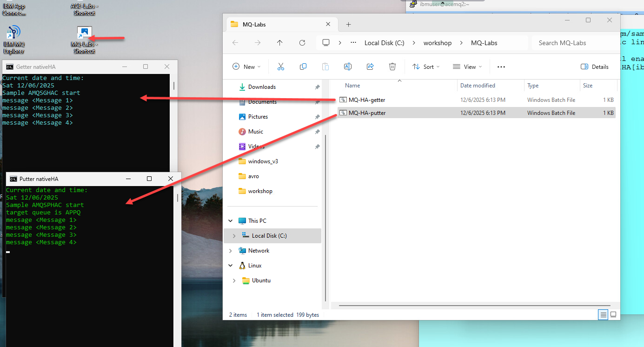Collapse the This PC tree node
Screen dimensions: 644x347
click(x=231, y=221)
